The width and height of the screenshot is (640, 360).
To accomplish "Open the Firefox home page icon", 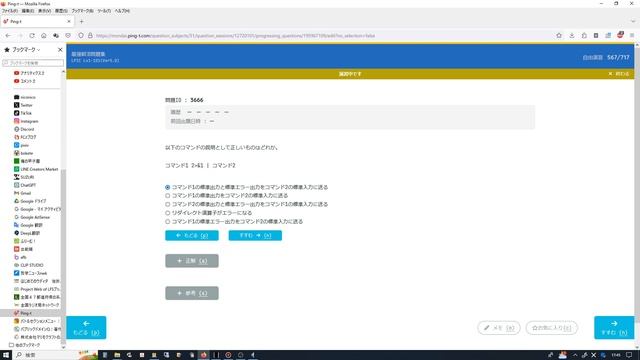I will click(x=44, y=36).
